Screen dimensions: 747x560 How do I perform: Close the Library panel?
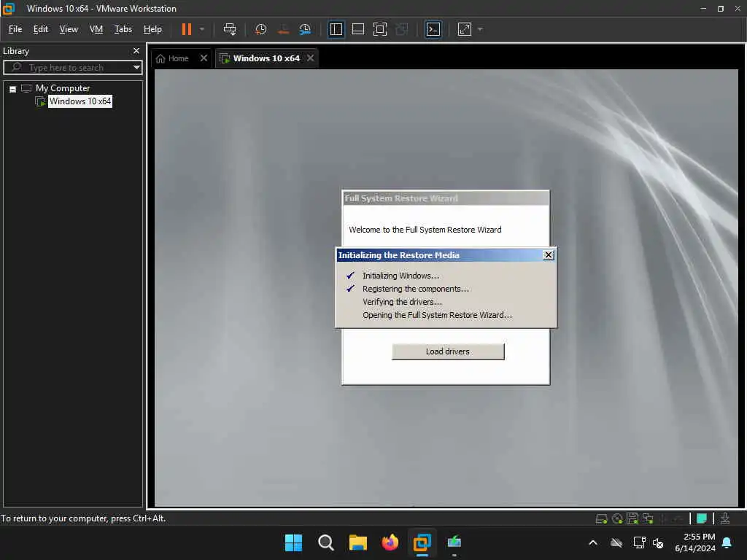(136, 50)
